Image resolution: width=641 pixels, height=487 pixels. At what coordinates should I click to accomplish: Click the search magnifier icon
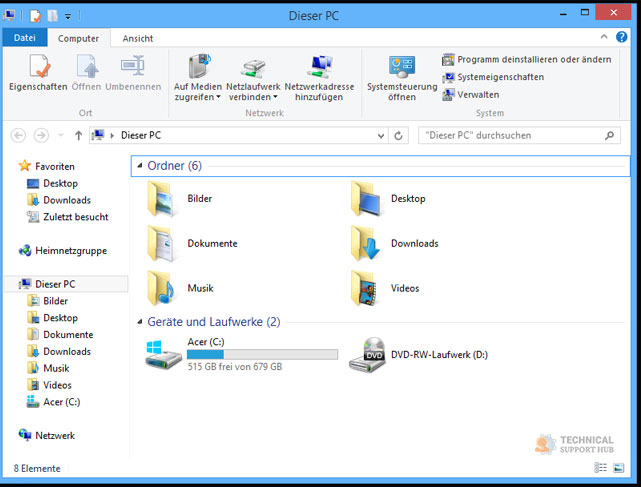pyautogui.click(x=610, y=135)
